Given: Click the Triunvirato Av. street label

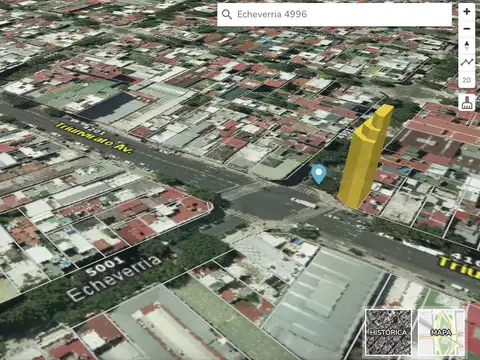Looking at the screenshot, I should [94, 138].
